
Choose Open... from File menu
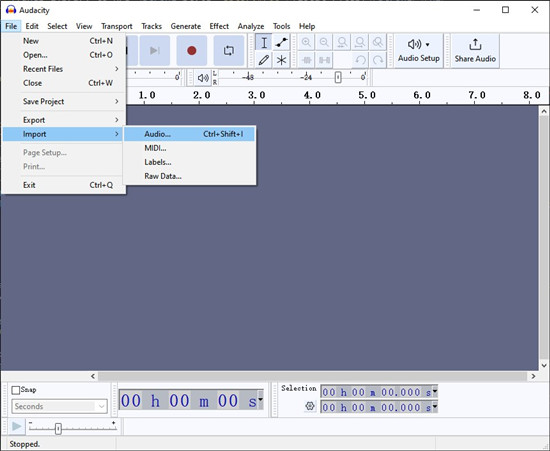(x=63, y=55)
